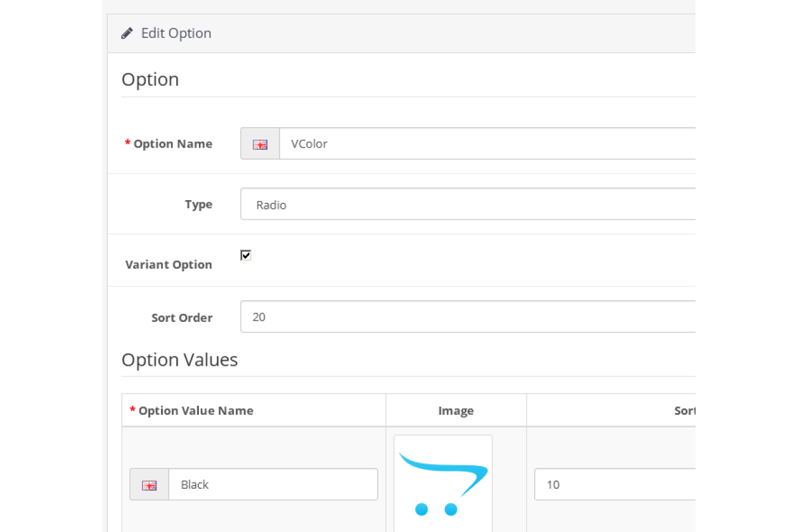This screenshot has height=532, width=798.
Task: Click the Option Name label text
Action: click(172, 144)
